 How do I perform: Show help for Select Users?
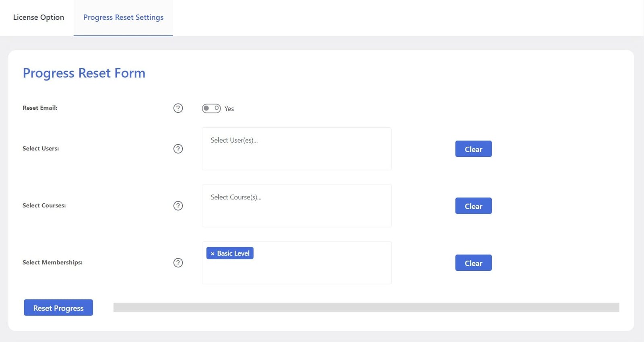coord(178,149)
